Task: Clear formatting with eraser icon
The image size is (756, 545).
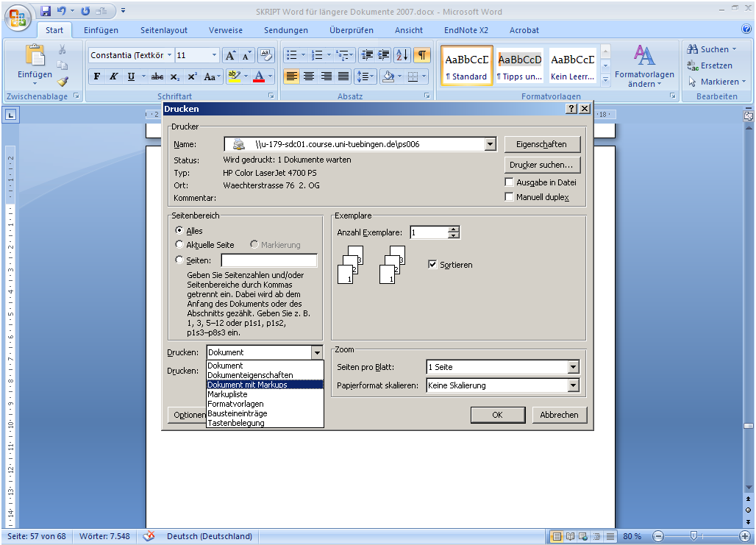Action: tap(265, 55)
